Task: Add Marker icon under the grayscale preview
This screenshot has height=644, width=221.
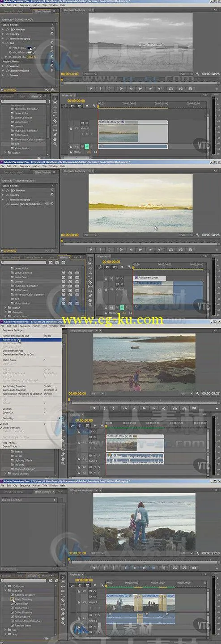Action: tap(91, 89)
